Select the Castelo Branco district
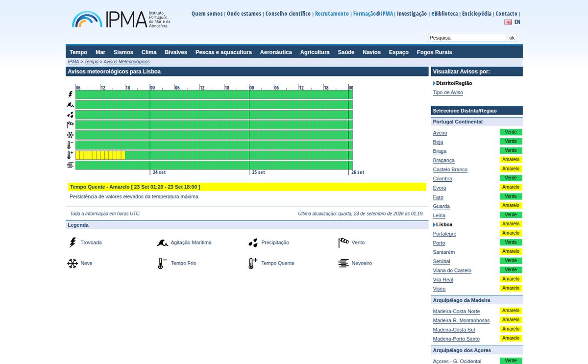Screen dimensions: 588x364 point(450,170)
